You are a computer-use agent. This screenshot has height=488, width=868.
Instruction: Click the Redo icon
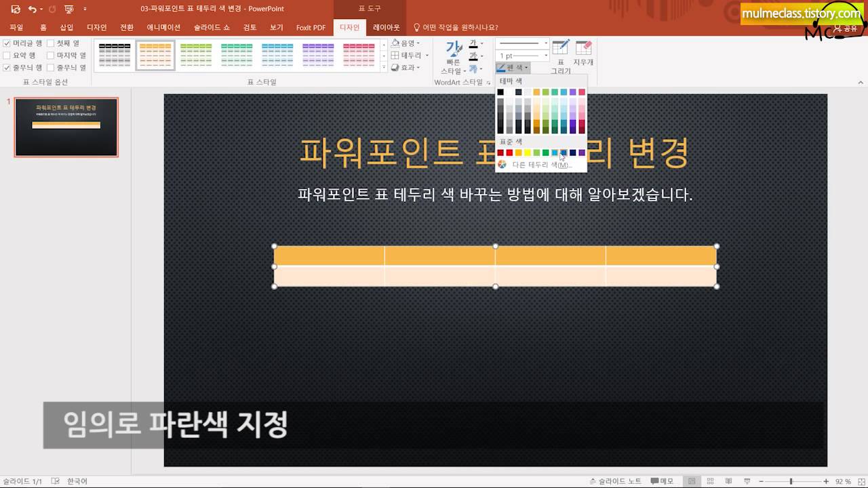coord(52,9)
